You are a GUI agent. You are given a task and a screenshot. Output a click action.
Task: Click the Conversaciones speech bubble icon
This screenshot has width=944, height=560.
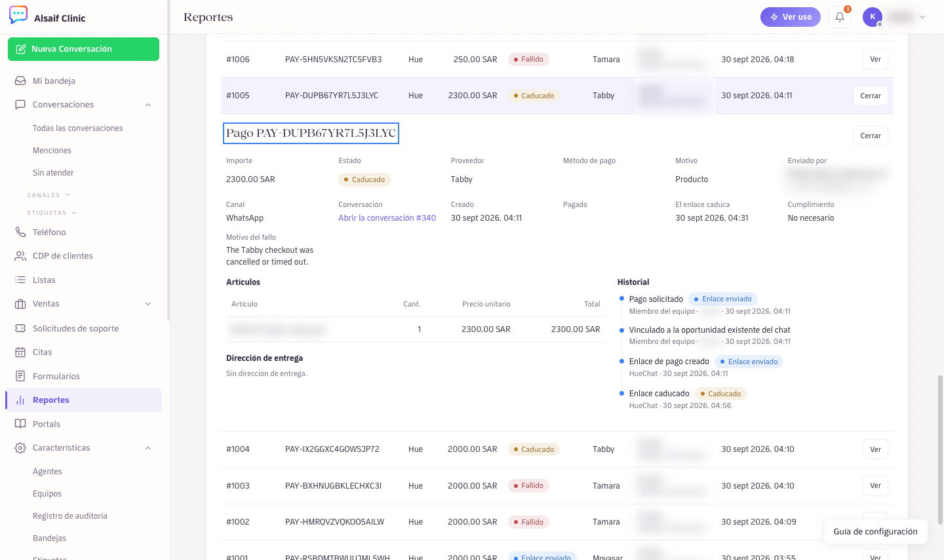click(x=20, y=105)
